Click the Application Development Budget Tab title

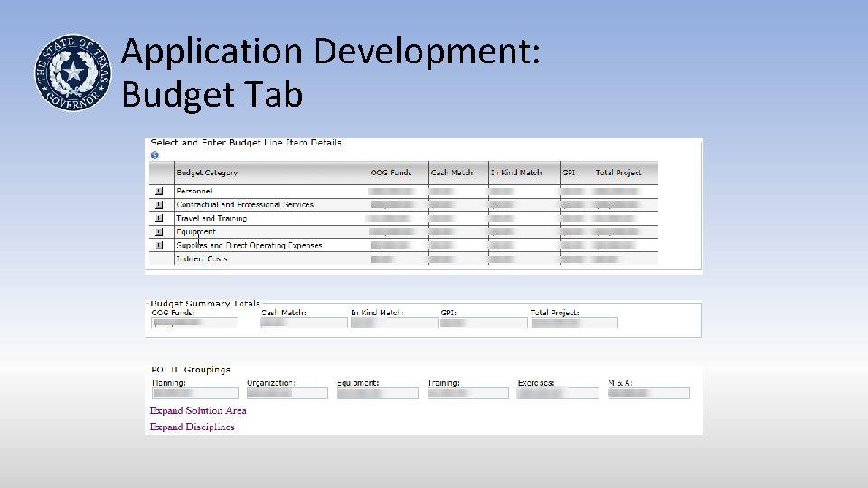pyautogui.click(x=331, y=72)
